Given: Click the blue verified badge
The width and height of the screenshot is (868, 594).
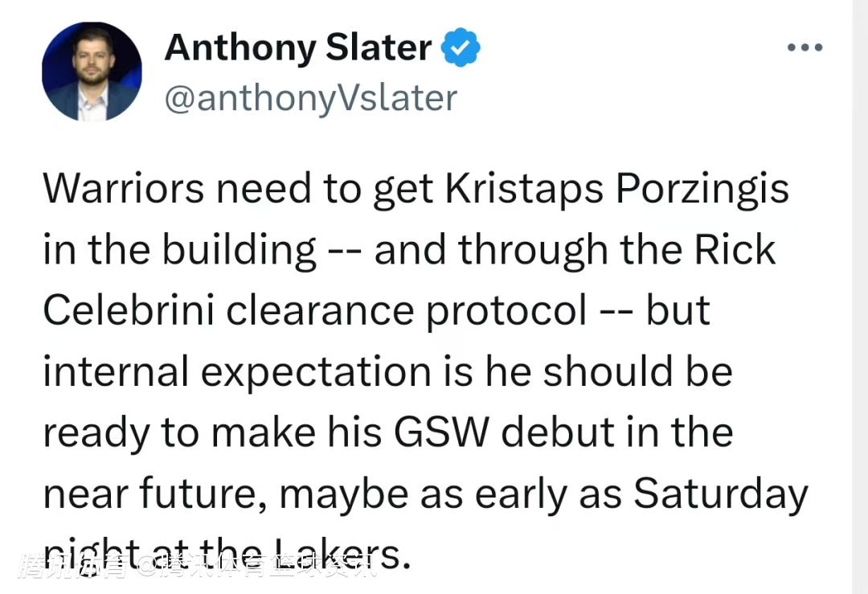Looking at the screenshot, I should coord(461,48).
